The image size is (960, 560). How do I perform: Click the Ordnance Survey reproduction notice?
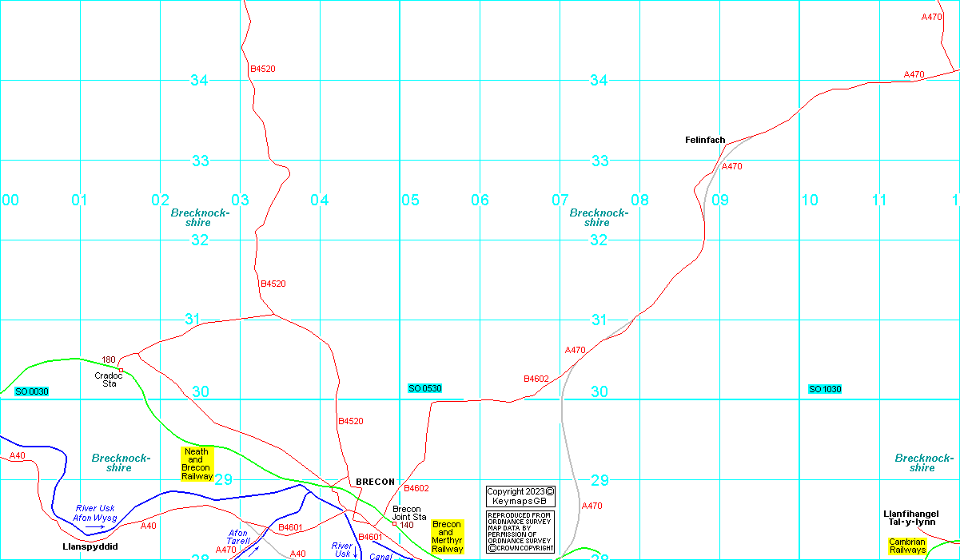520,531
